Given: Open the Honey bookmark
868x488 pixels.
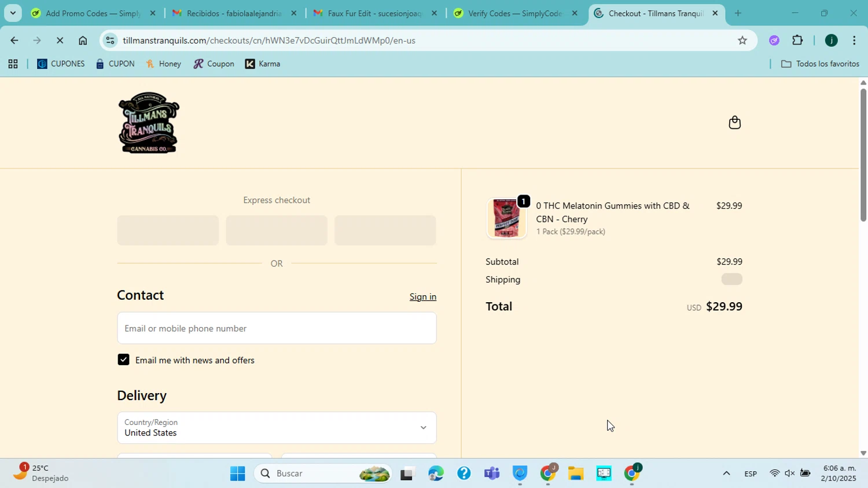Looking at the screenshot, I should point(164,64).
